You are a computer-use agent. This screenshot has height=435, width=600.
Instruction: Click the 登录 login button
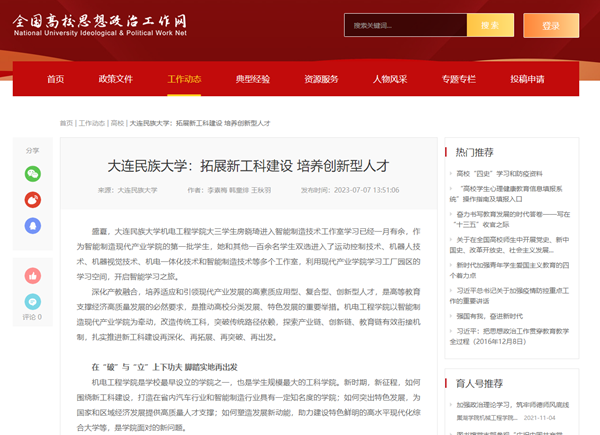point(551,26)
